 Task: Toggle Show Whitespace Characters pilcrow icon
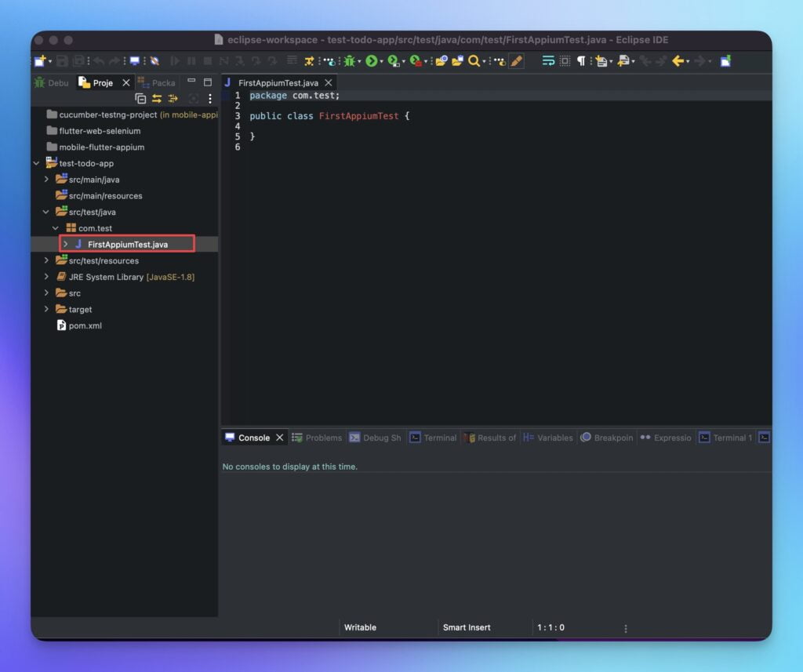tap(581, 61)
